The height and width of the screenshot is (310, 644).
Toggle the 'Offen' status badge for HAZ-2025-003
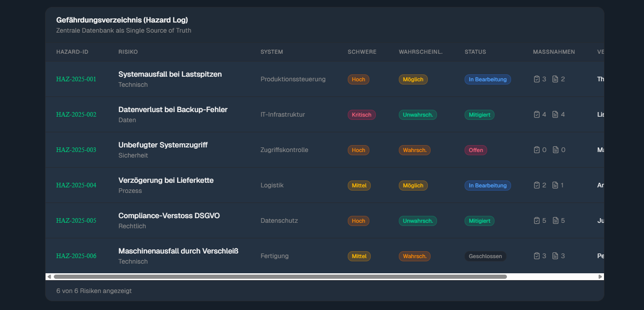point(476,150)
